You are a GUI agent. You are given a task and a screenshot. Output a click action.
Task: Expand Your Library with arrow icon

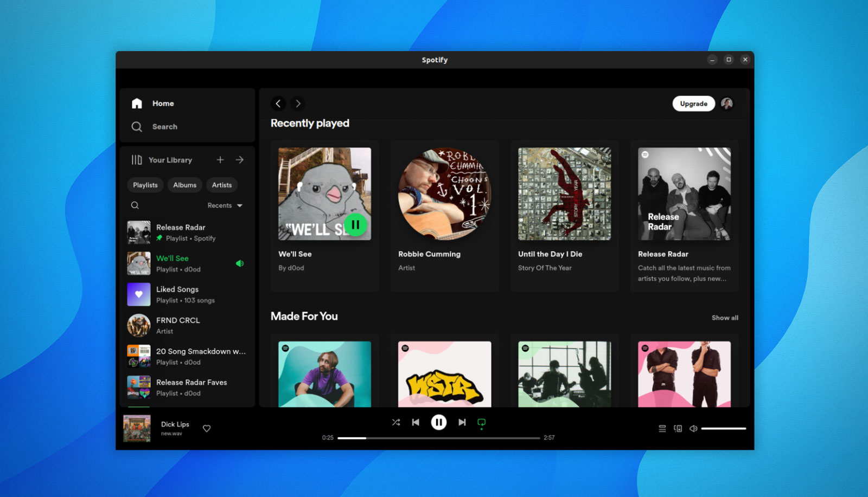coord(240,160)
